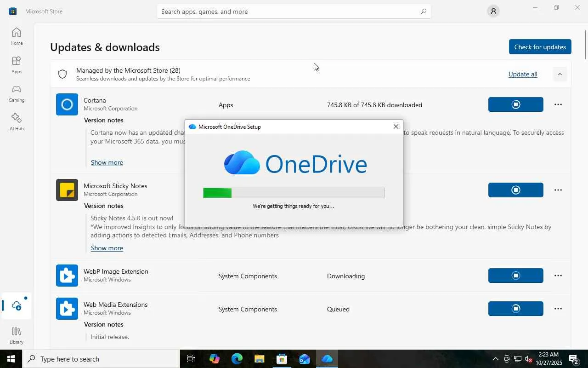Click the volume icon in system tray
The height and width of the screenshot is (368, 588).
(x=528, y=359)
